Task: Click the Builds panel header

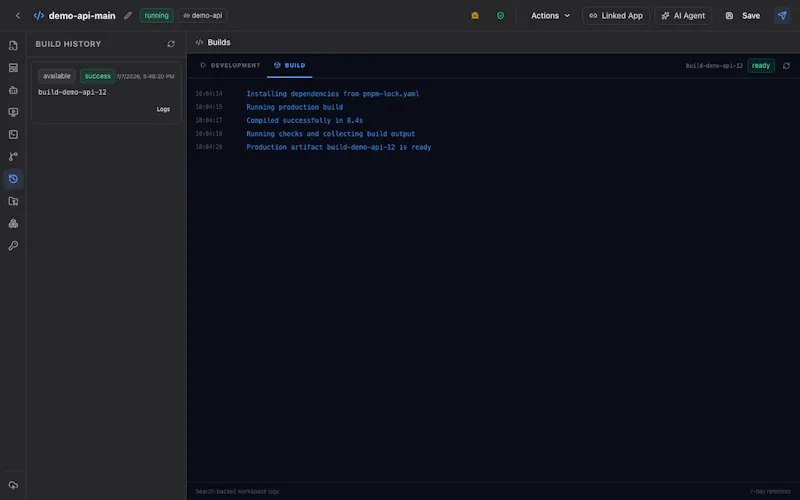Action: point(214,42)
